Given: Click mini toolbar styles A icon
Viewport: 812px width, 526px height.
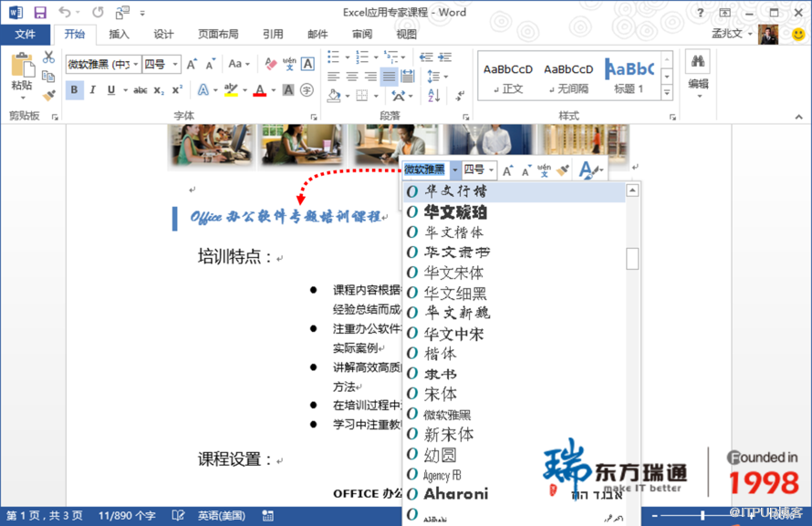Looking at the screenshot, I should pyautogui.click(x=588, y=170).
